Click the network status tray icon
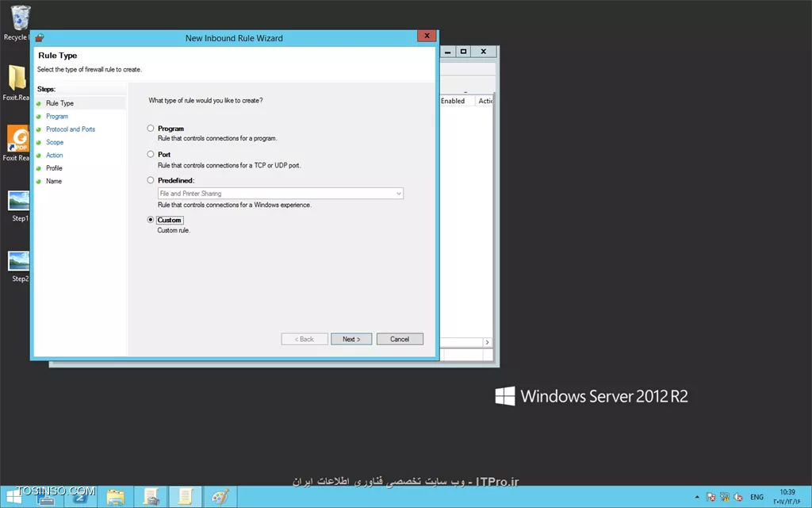 pyautogui.click(x=725, y=497)
